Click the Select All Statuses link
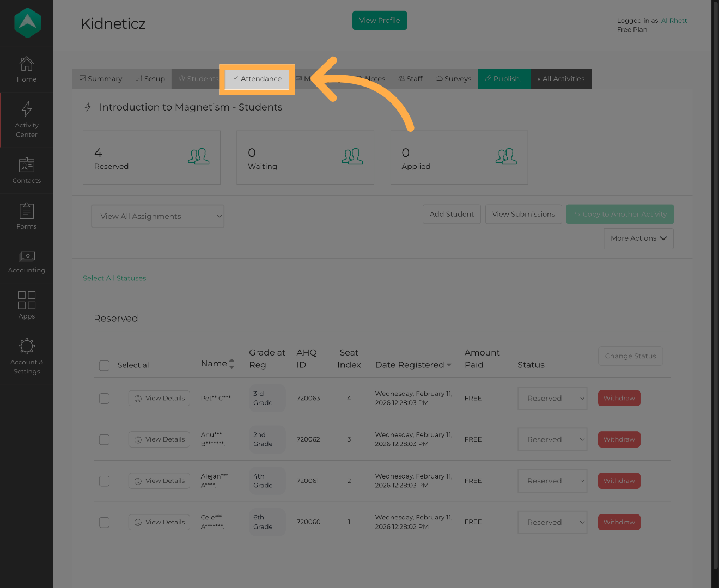 pos(114,278)
